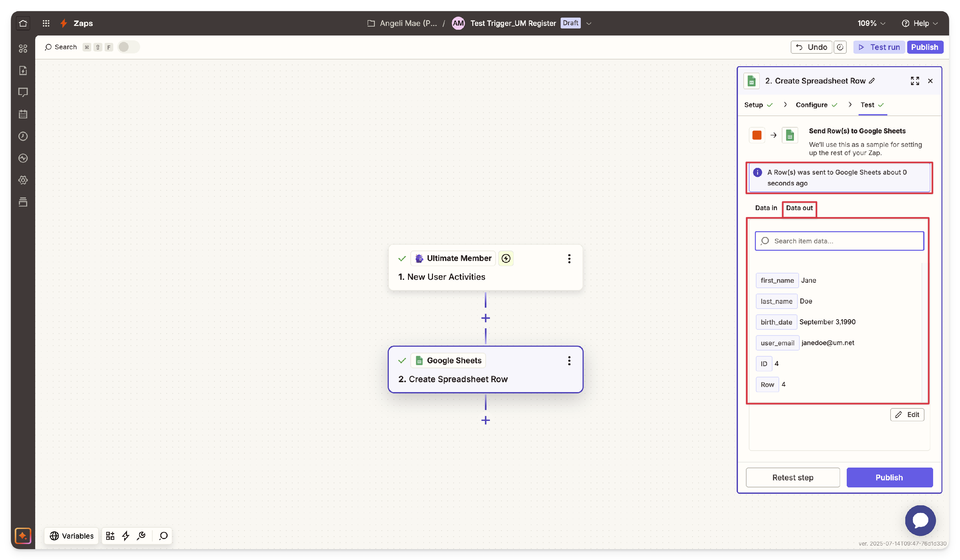Open the sidebar calendar icon
Viewport: 960px width, 560px height.
pos(23,114)
